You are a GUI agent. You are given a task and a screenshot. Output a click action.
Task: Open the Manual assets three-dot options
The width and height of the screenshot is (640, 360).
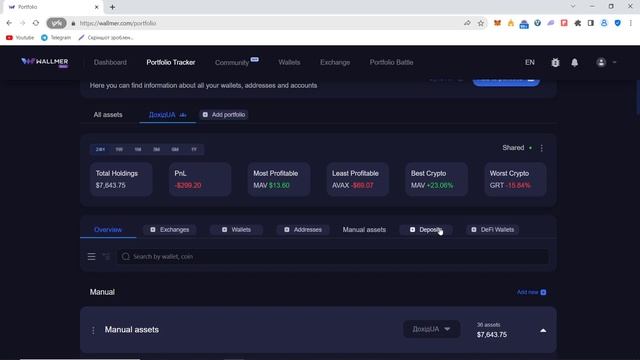[93, 330]
